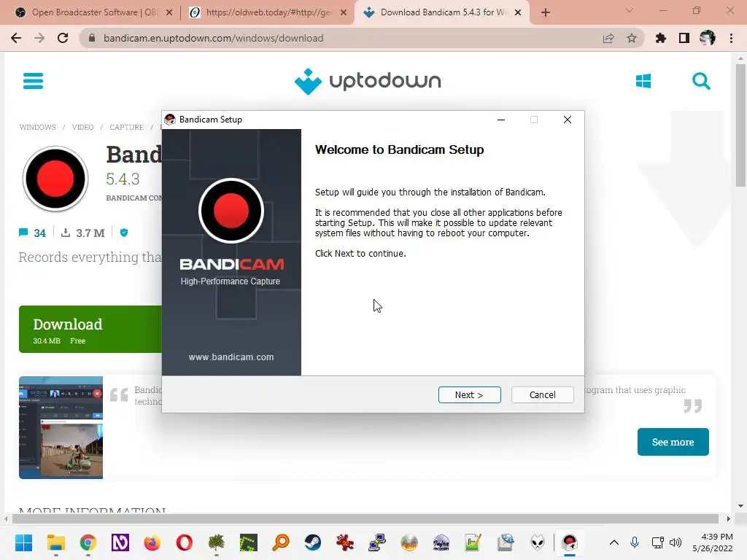
Task: Go to the CAPTURE breadcrumb
Action: pyautogui.click(x=126, y=127)
